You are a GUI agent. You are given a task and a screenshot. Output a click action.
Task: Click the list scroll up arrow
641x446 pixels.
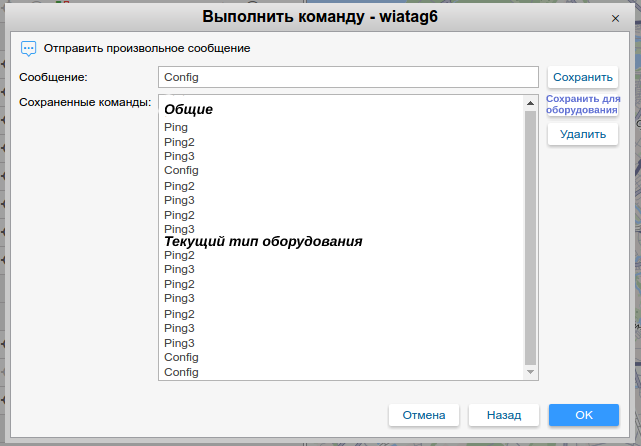tap(531, 103)
